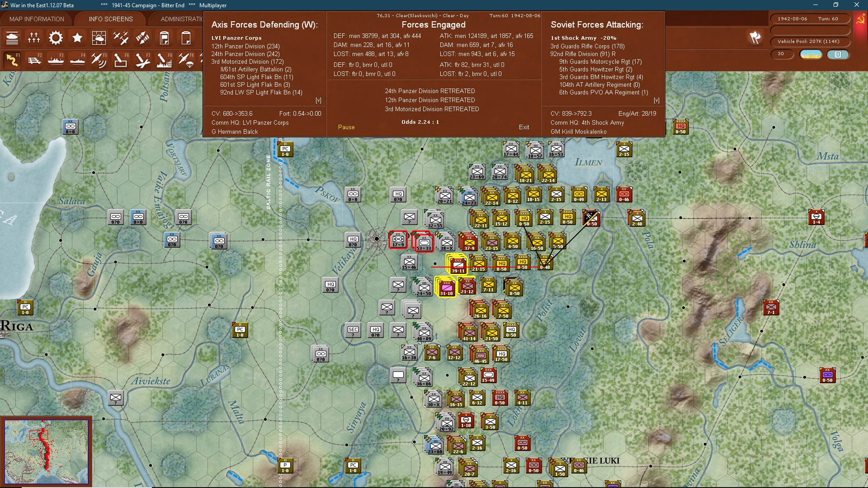Click 3rd Motorized Division (172) entry

coord(247,61)
